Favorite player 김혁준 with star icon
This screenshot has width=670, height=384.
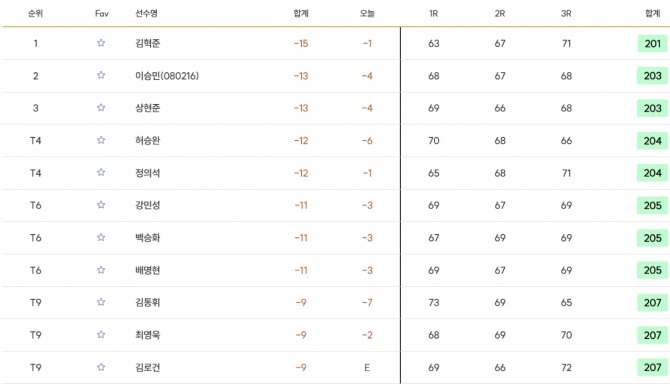click(101, 43)
